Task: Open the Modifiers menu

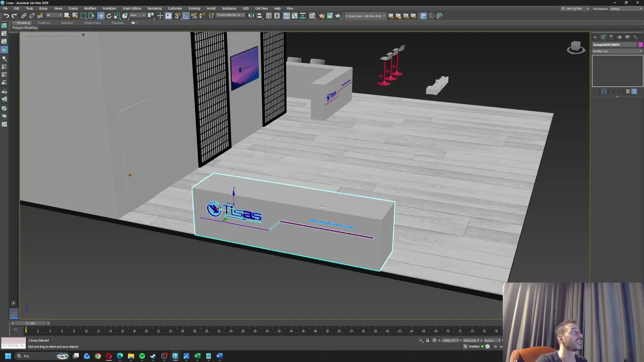Action: [90, 9]
